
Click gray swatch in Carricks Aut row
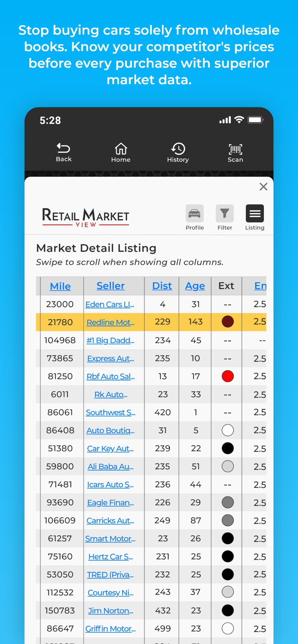[228, 520]
